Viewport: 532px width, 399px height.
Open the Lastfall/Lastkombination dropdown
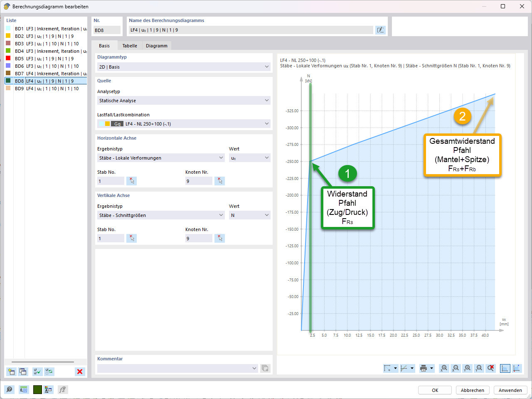pos(184,124)
